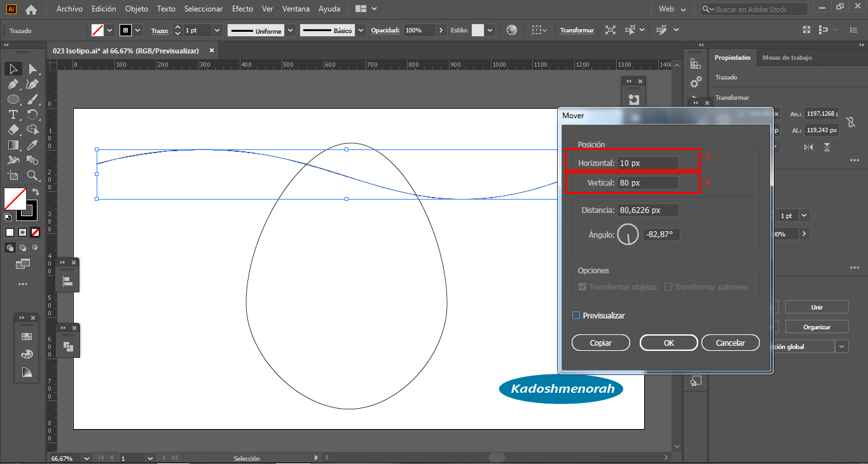Select the Zoom magnifier tool
Screen dimensions: 868x464
click(x=32, y=175)
